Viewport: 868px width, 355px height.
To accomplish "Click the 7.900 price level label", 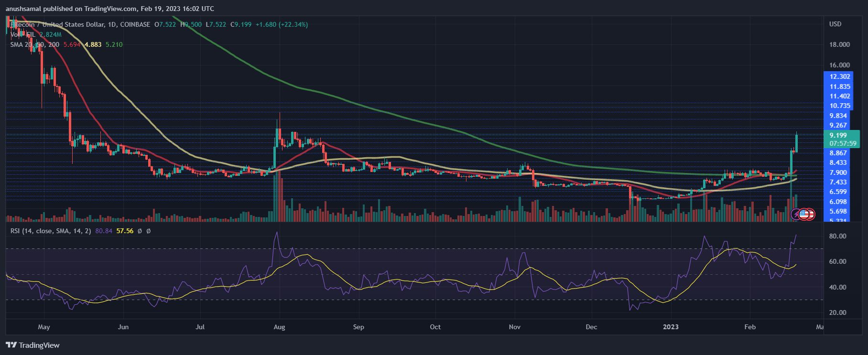I will [x=838, y=172].
